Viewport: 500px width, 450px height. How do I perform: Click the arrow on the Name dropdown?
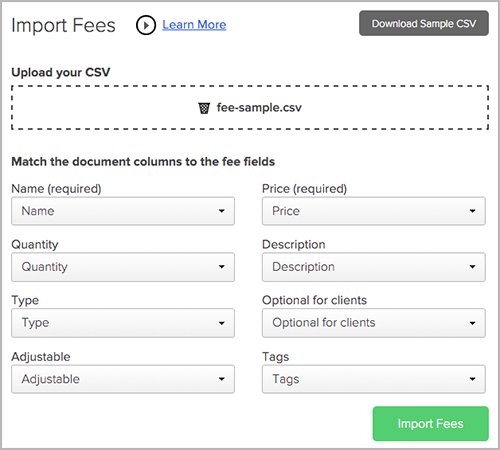point(221,211)
